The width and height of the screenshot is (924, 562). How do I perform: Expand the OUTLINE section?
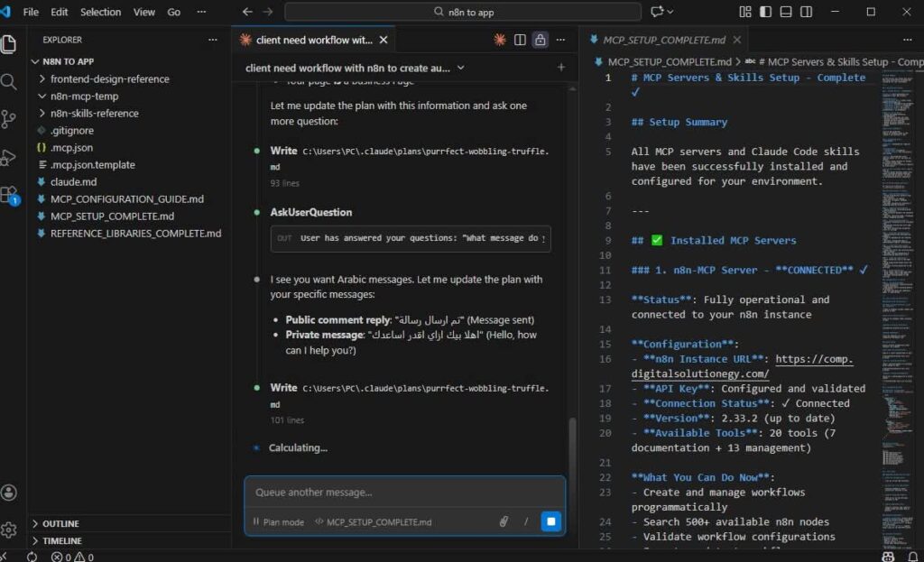(x=60, y=523)
